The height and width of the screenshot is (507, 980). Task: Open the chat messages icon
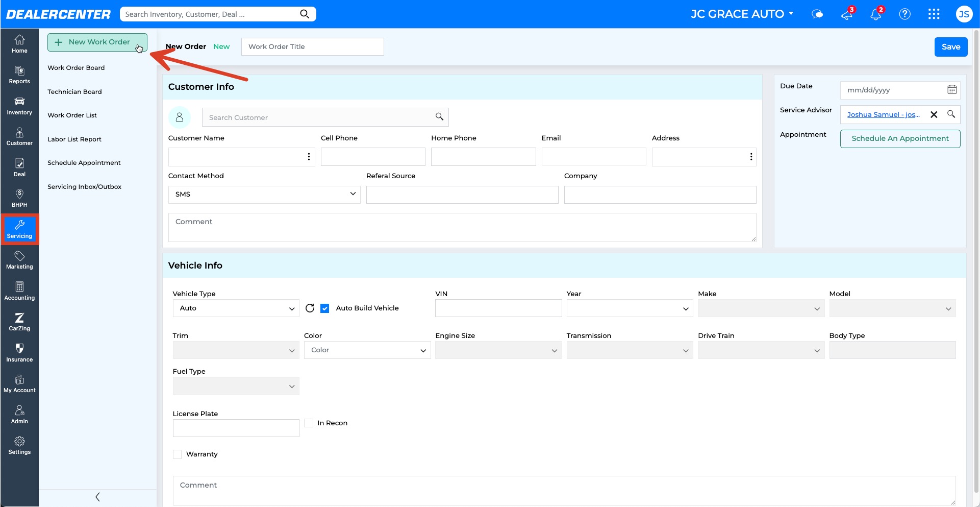click(x=817, y=14)
